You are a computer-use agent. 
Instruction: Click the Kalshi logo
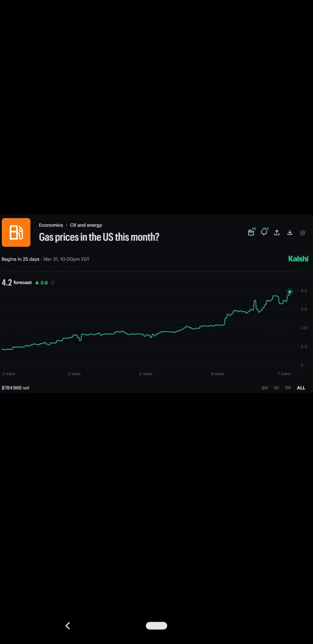click(x=298, y=258)
